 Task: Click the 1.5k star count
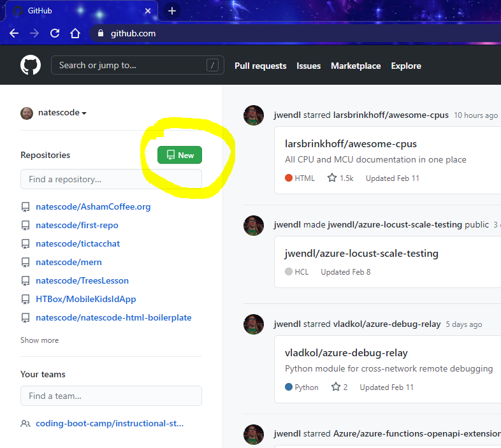[x=346, y=178]
